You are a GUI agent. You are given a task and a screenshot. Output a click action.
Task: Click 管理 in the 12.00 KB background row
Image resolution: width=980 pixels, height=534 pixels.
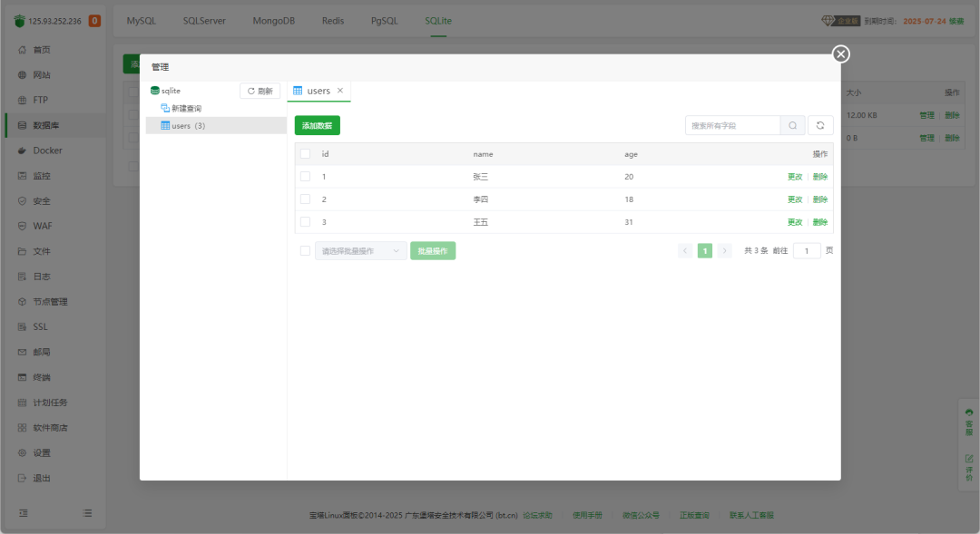926,115
